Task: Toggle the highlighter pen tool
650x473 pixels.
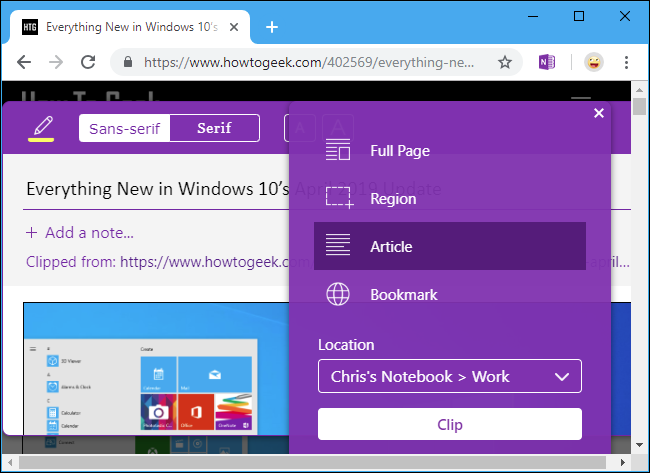Action: coord(41,128)
